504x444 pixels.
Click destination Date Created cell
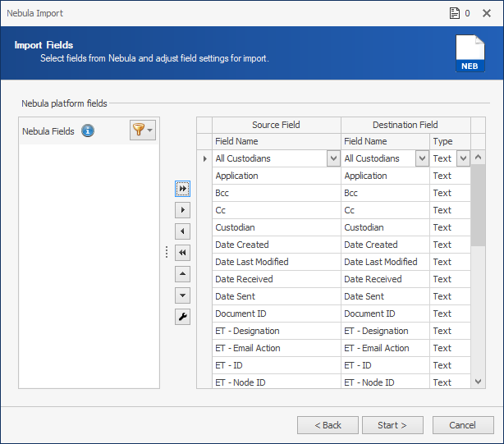tap(386, 245)
